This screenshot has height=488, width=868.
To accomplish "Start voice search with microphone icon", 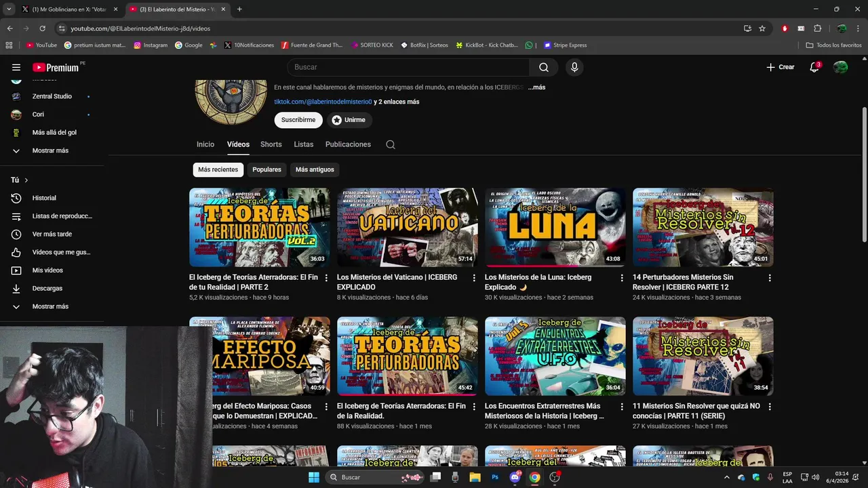I will [x=574, y=67].
